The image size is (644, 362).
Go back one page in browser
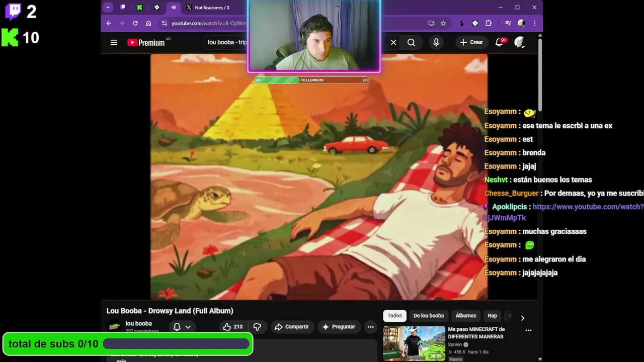pyautogui.click(x=109, y=23)
